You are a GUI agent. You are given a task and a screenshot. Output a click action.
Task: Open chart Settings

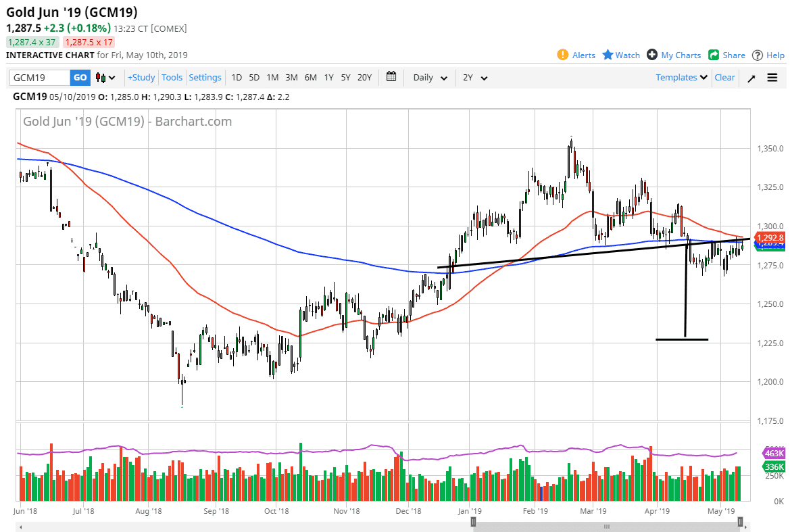(x=205, y=77)
